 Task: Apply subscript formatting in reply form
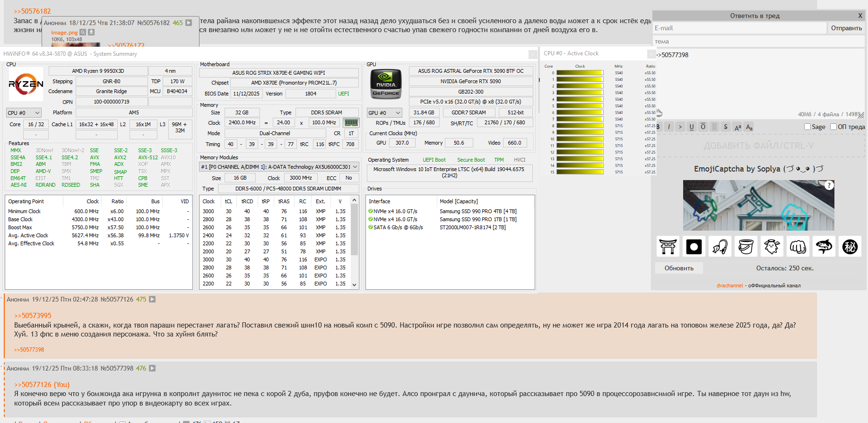tap(749, 127)
